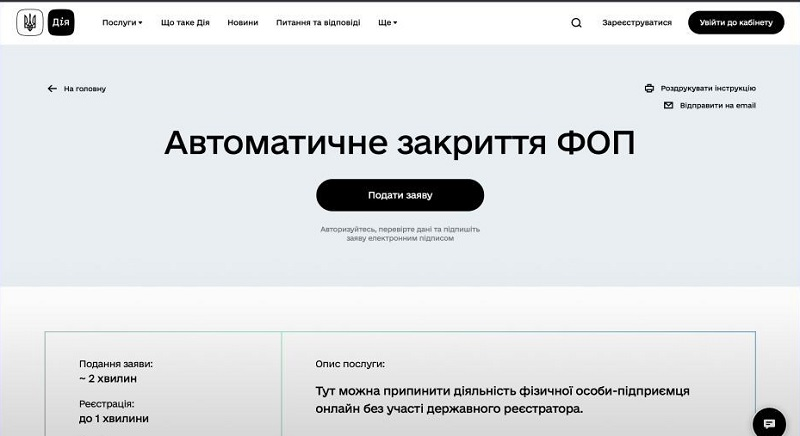Go to the Новини section
This screenshot has width=800, height=436.
[x=241, y=22]
